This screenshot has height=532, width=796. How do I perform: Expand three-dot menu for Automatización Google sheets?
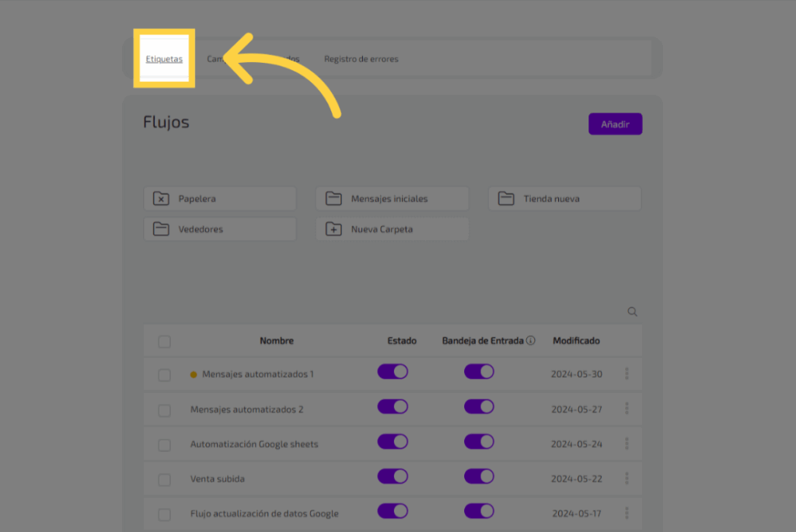pyautogui.click(x=627, y=443)
